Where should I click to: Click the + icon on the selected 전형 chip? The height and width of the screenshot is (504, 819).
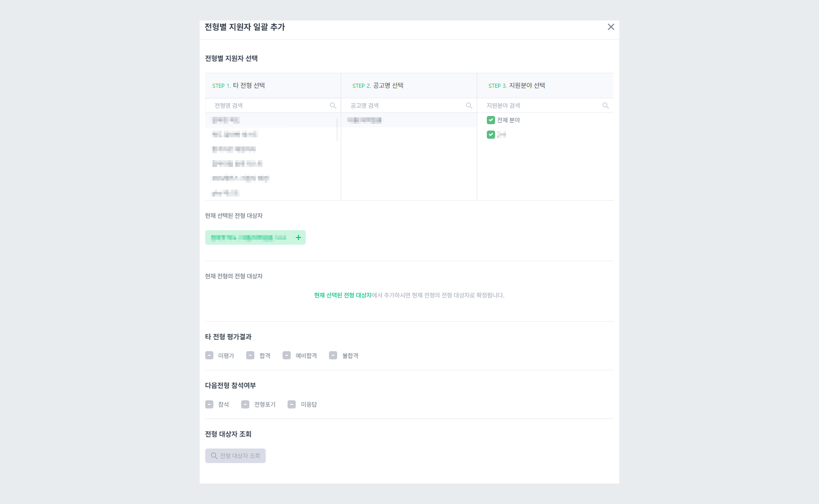coord(298,237)
